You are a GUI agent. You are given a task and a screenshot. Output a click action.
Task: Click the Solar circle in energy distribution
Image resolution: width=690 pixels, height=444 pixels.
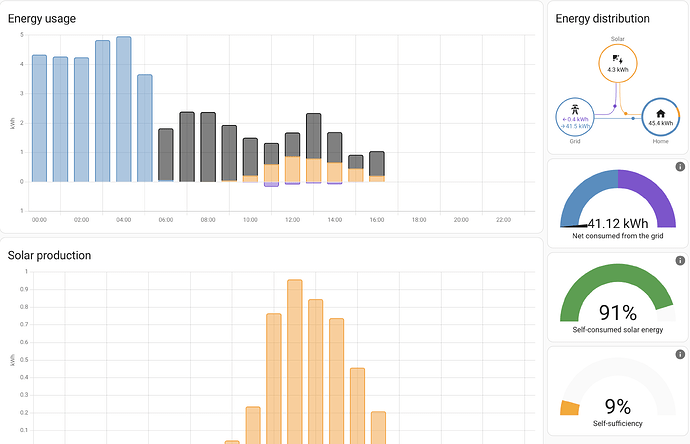617,62
